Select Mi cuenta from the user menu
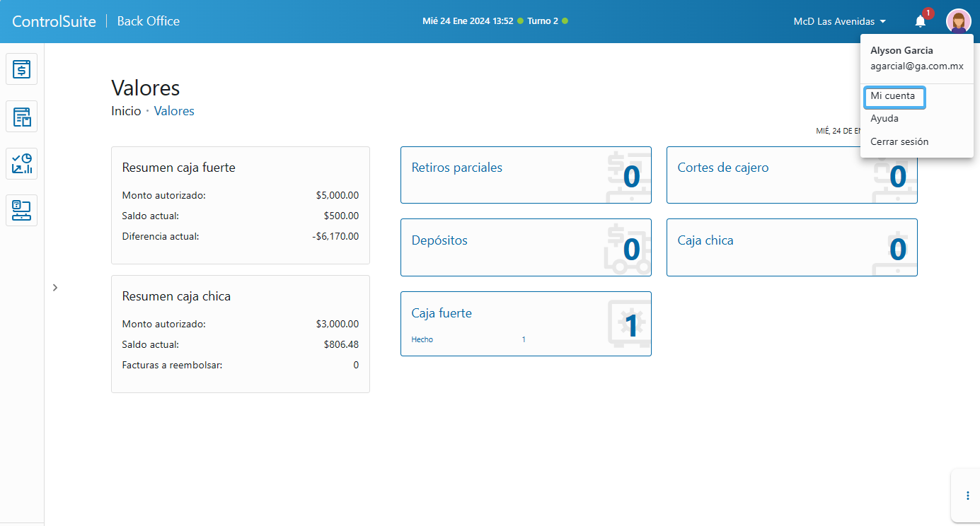 tap(893, 96)
